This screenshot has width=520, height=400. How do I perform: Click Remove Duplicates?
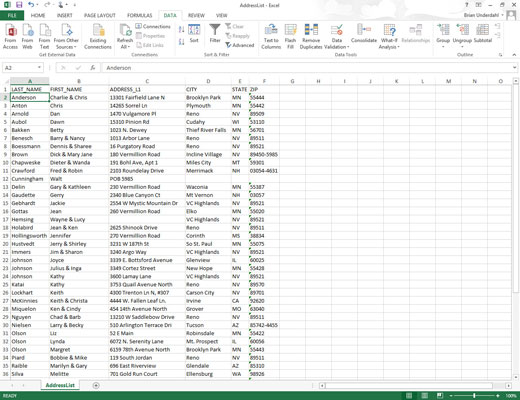point(311,36)
